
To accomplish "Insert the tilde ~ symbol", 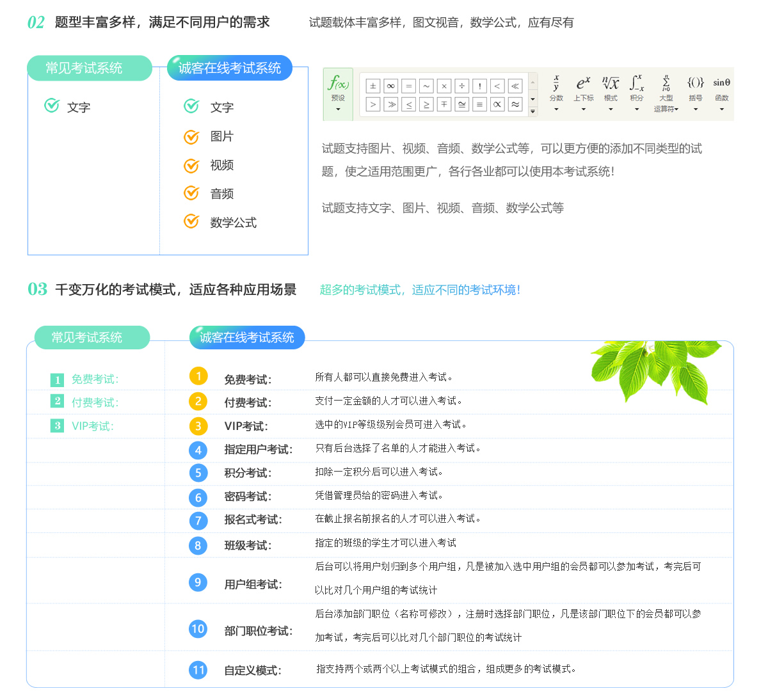I will (426, 86).
